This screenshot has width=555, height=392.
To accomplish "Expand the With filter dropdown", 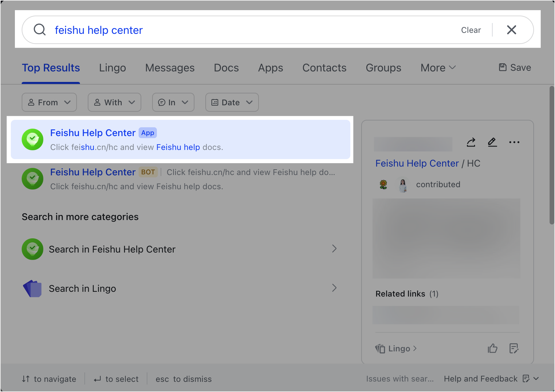I will tap(114, 102).
